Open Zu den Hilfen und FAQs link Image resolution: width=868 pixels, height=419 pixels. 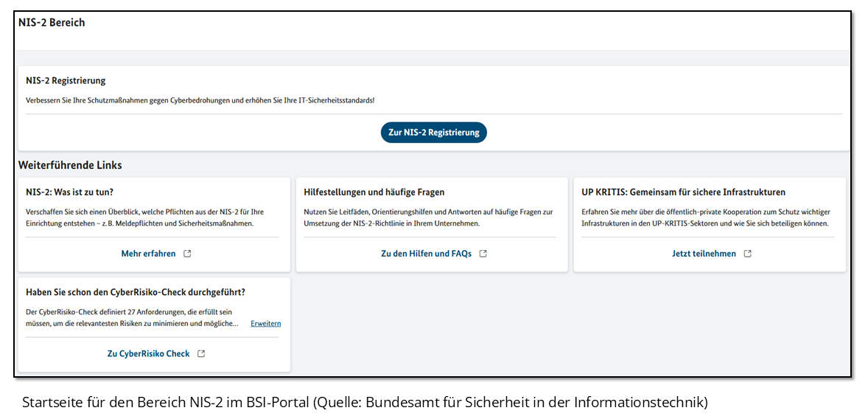point(426,254)
